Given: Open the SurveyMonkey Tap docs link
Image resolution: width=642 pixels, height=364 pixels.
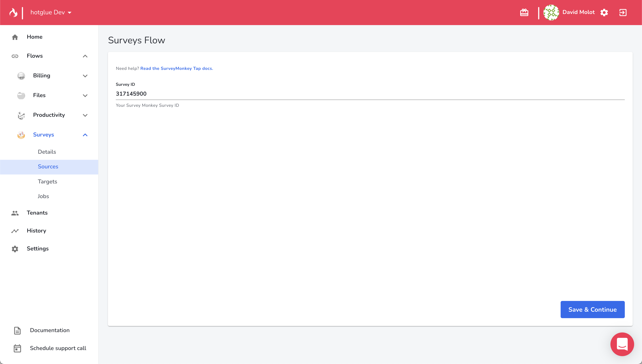Looking at the screenshot, I should point(177,68).
